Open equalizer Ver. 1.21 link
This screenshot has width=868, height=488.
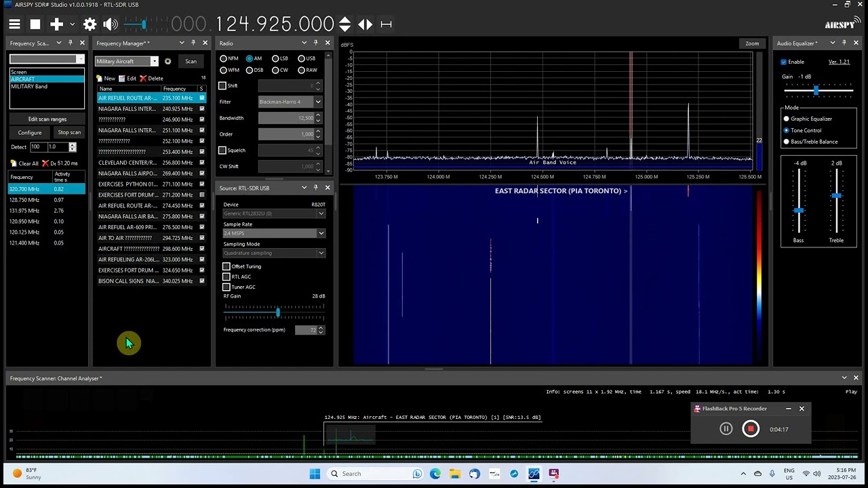coord(839,62)
